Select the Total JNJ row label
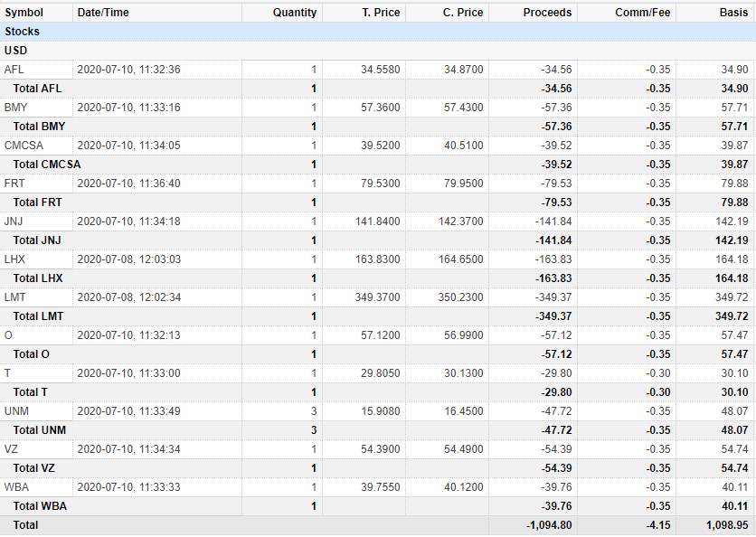756x537 pixels. point(37,240)
